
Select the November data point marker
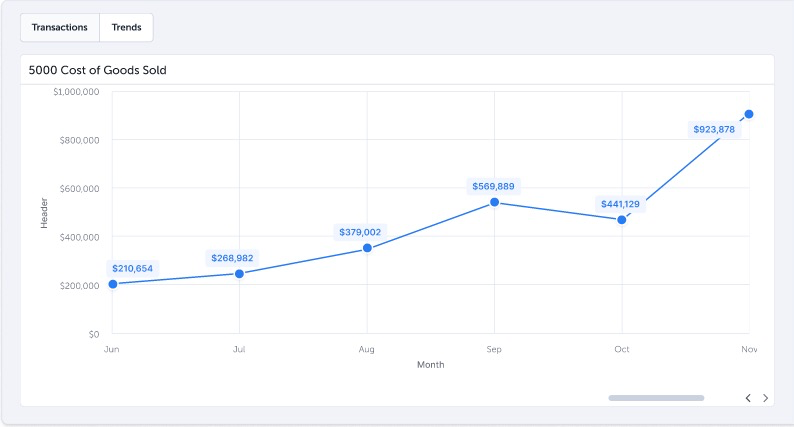point(749,114)
